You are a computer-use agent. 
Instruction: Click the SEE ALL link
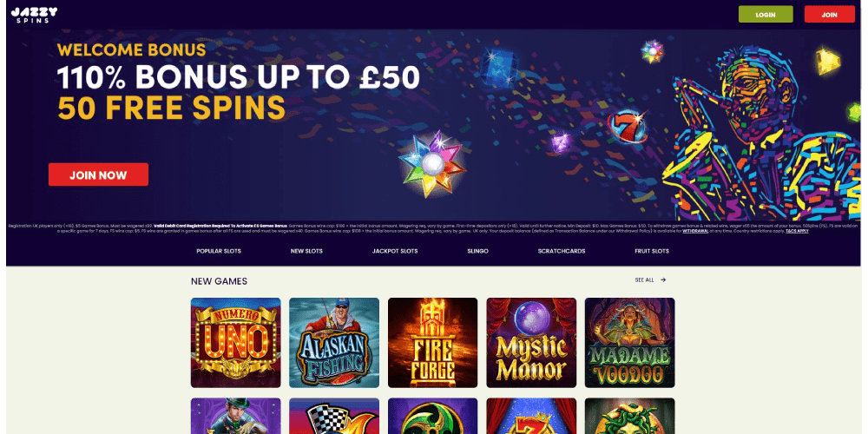tap(644, 280)
